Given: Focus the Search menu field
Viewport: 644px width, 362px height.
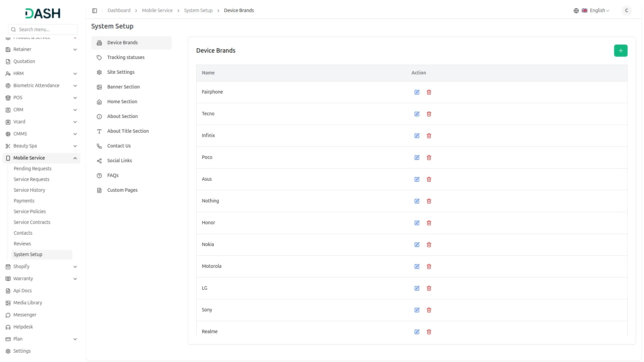Looking at the screenshot, I should pos(43,29).
